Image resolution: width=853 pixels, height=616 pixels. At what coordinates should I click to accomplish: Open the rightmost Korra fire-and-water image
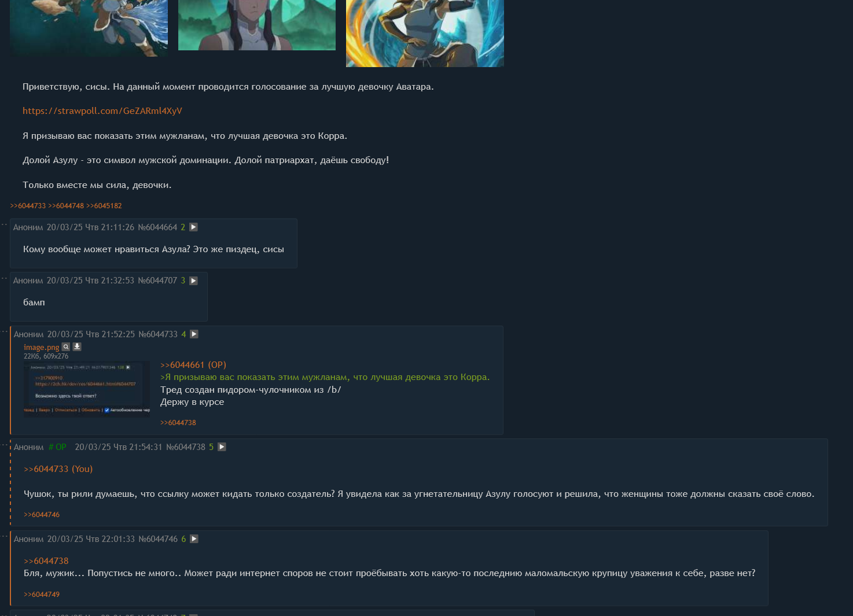(x=425, y=33)
